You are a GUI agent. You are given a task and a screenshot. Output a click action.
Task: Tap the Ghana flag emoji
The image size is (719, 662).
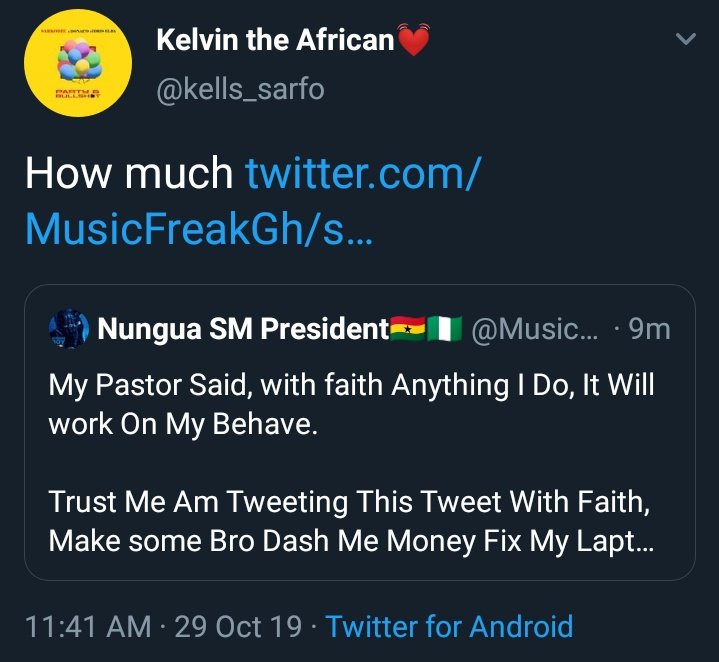click(x=408, y=329)
